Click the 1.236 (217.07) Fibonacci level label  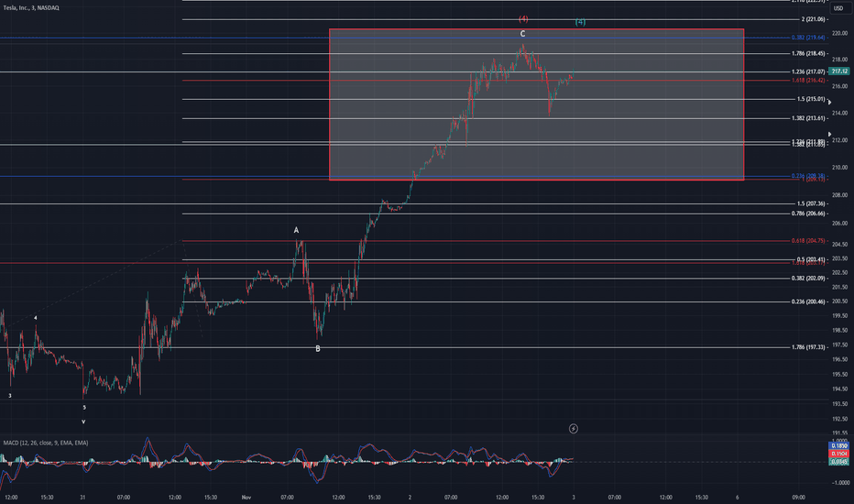click(x=809, y=71)
